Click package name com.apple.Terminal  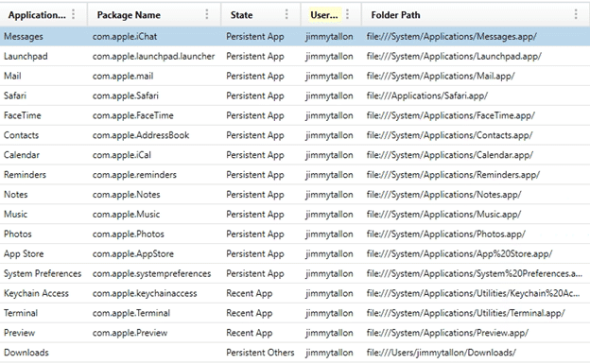pyautogui.click(x=130, y=313)
